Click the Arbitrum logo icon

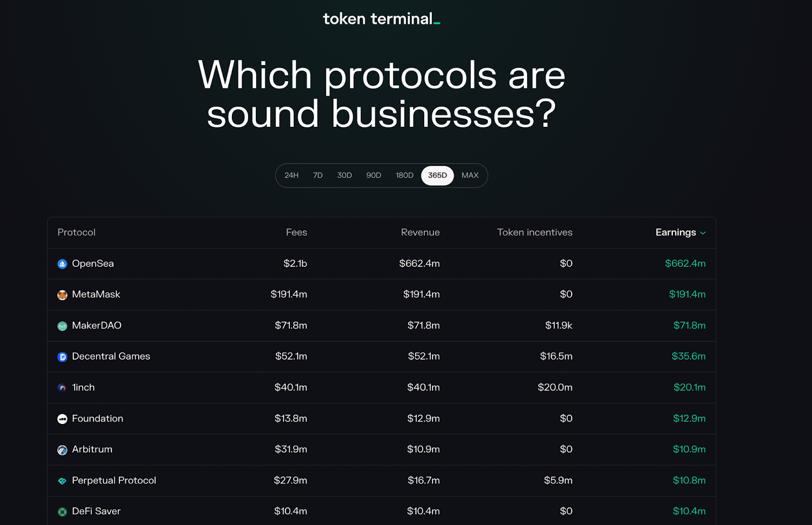[x=62, y=450]
